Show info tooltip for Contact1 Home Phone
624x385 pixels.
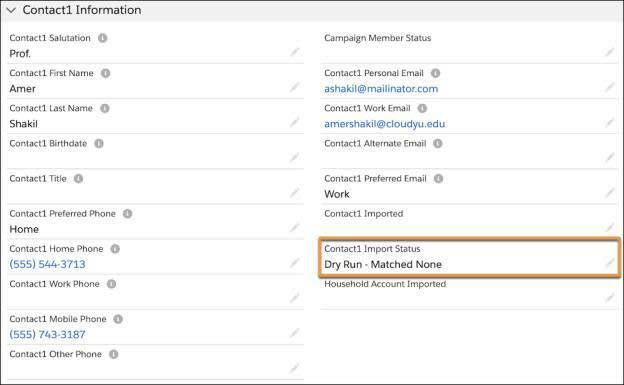point(115,249)
